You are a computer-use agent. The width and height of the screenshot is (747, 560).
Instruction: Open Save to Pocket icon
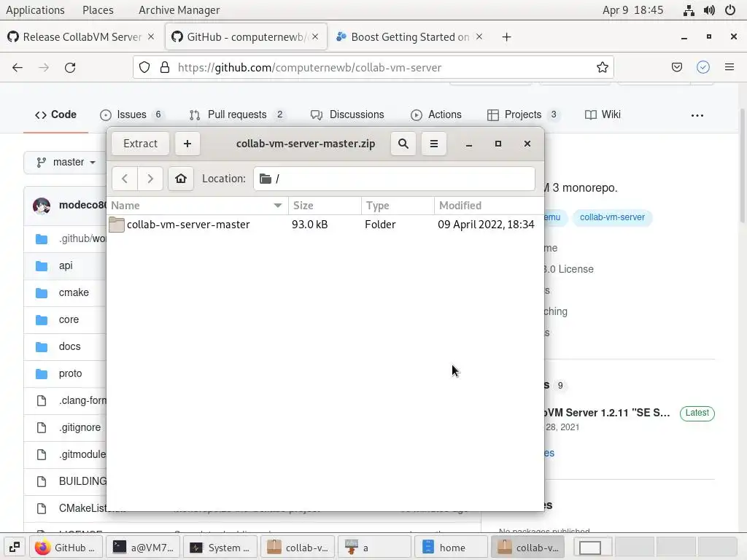tap(676, 68)
